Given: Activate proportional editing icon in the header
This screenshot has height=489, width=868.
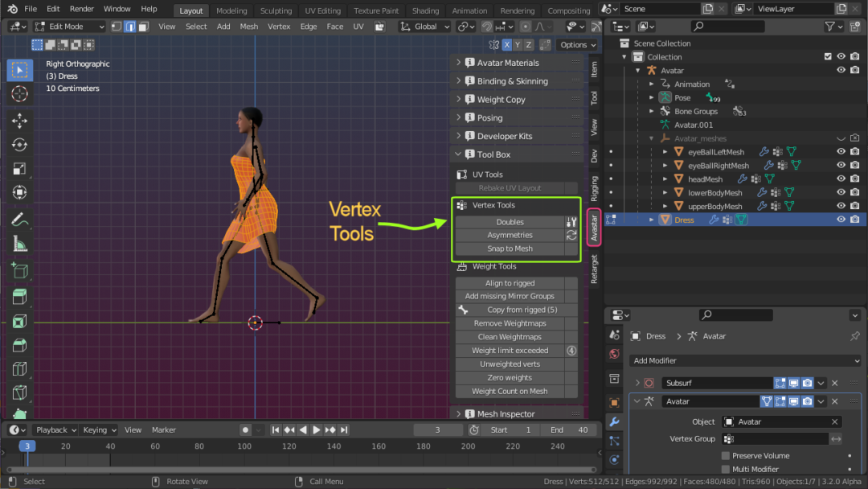Looking at the screenshot, I should click(525, 27).
